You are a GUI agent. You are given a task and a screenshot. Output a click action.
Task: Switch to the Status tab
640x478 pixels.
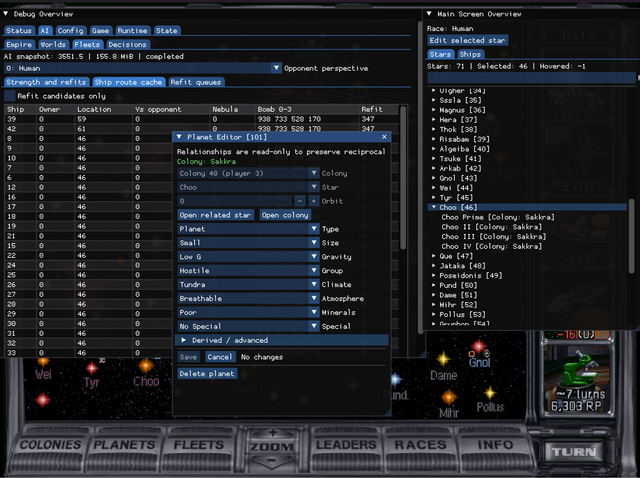coord(19,31)
